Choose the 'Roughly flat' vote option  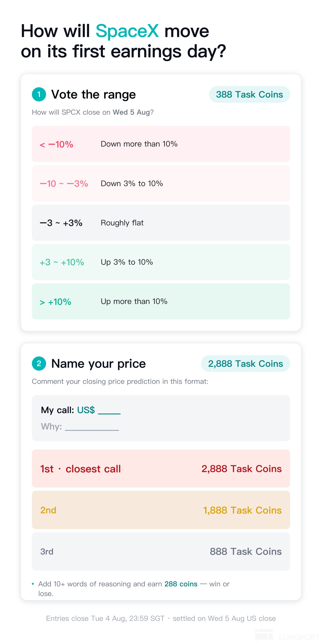tap(161, 222)
